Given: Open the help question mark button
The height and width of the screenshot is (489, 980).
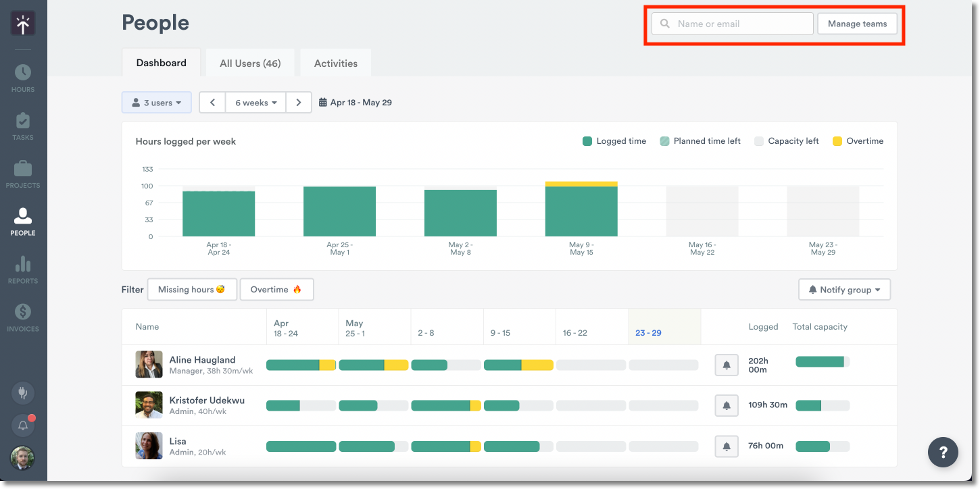Looking at the screenshot, I should pos(943,452).
